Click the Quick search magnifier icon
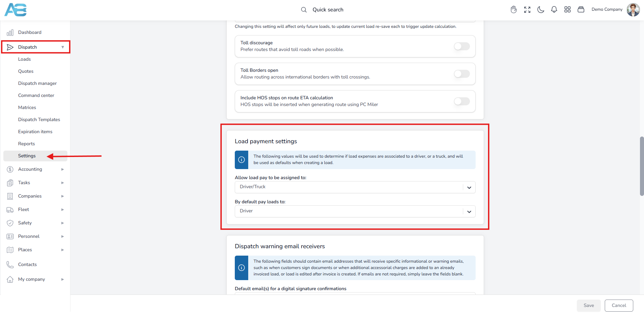This screenshot has width=644, height=316. [304, 10]
